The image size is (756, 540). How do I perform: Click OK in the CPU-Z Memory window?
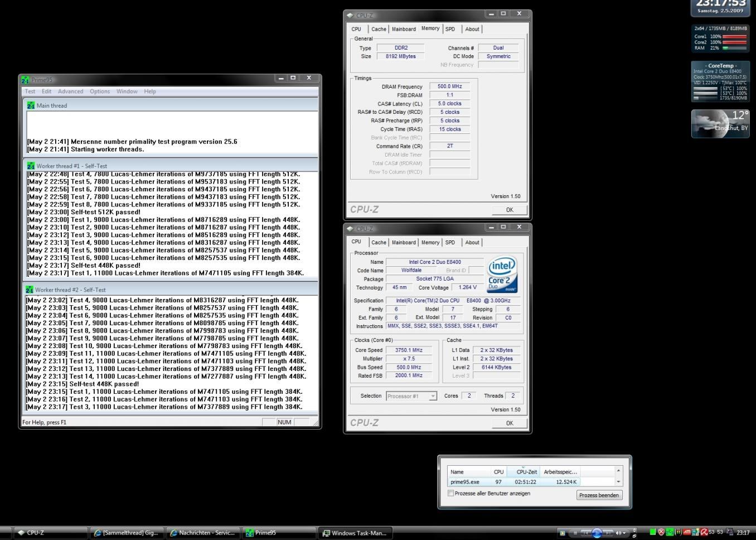pyautogui.click(x=510, y=210)
